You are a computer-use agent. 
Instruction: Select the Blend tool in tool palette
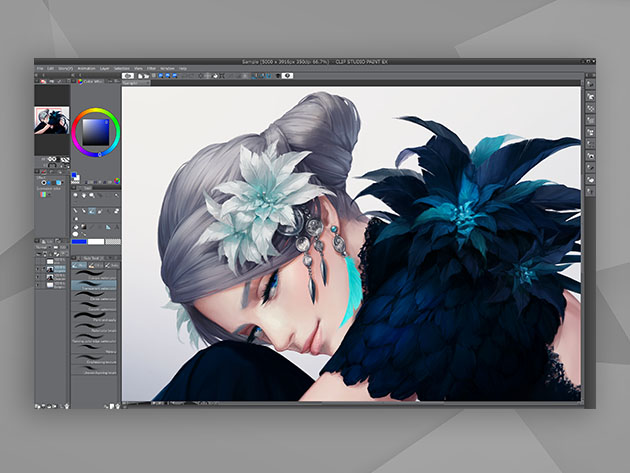tap(76, 219)
